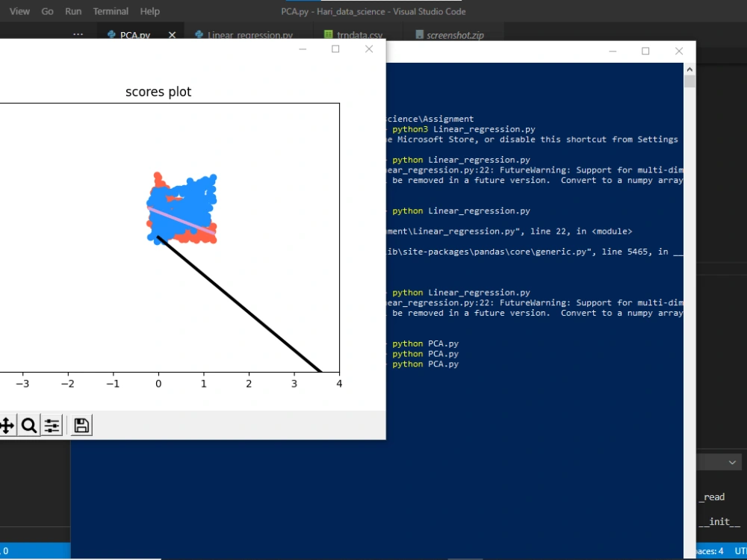Viewport: 747px width, 560px height.
Task: Open the configure subplots settings icon
Action: coord(52,425)
